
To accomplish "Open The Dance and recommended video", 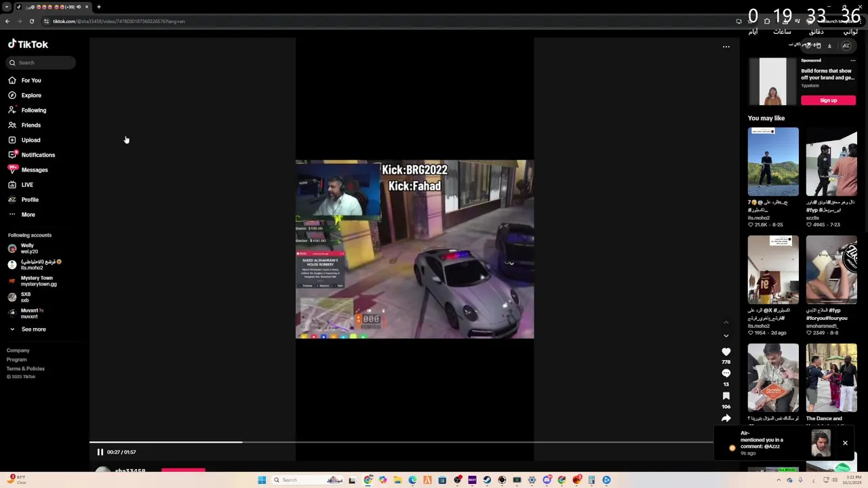I will [831, 378].
